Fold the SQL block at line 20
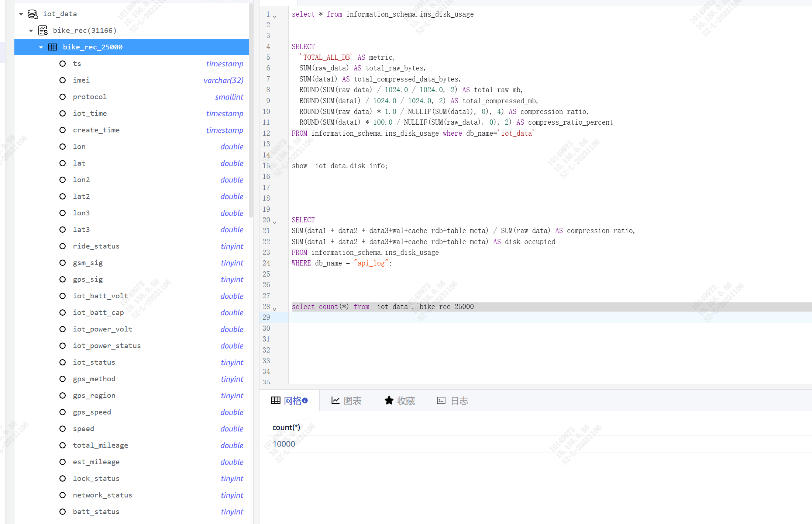This screenshot has height=524, width=812. (275, 222)
